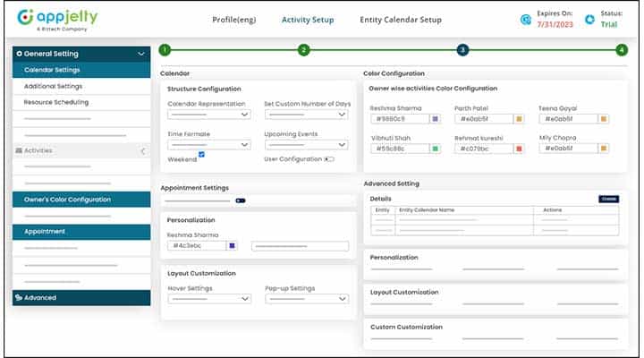Click Rehmat Kureshi's red color swatch

(x=519, y=149)
